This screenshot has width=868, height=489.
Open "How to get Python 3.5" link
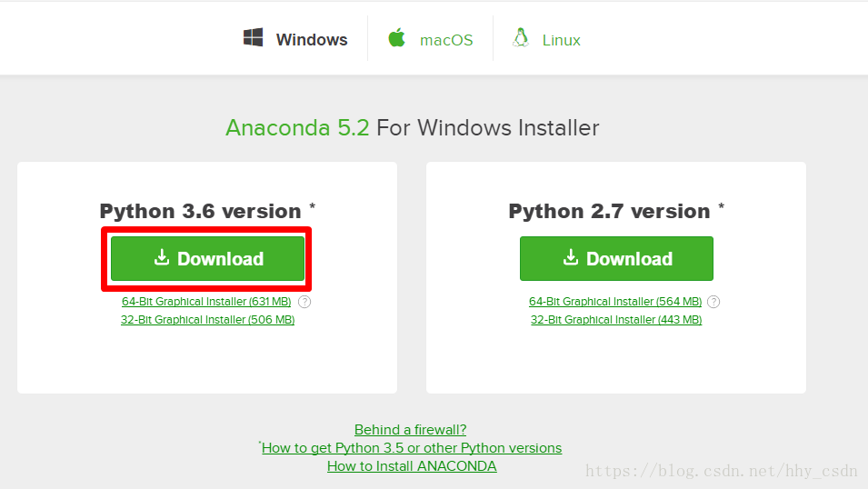(x=412, y=448)
